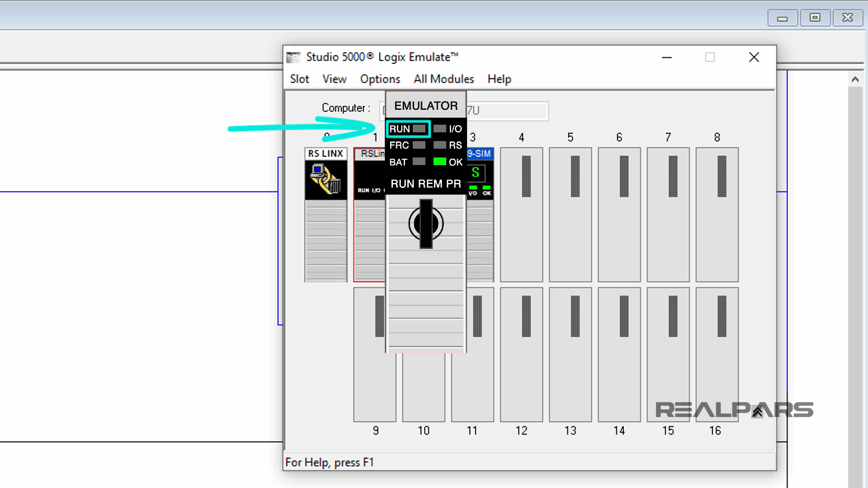Click the RUN REM PR mode label
This screenshot has width=868, height=488.
click(426, 184)
